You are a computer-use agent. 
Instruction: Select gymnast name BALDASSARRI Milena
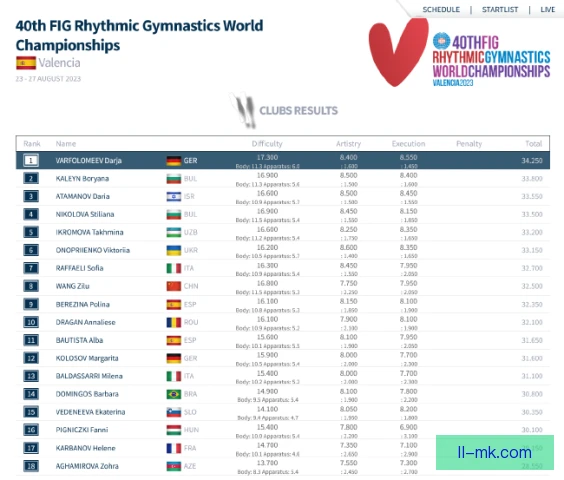pos(89,376)
